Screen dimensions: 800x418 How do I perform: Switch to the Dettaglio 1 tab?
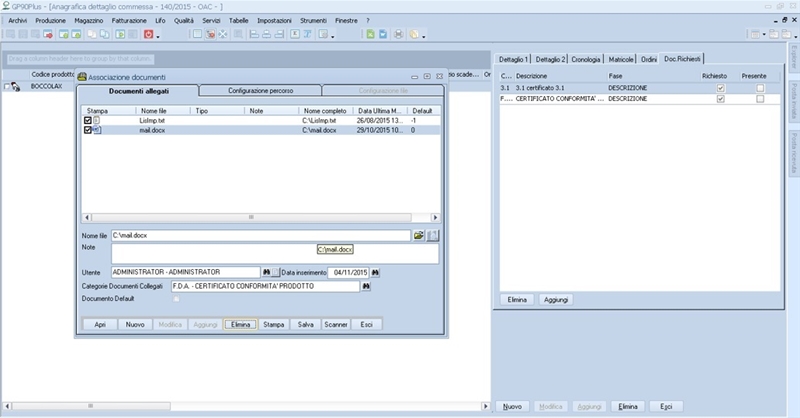[513, 59]
